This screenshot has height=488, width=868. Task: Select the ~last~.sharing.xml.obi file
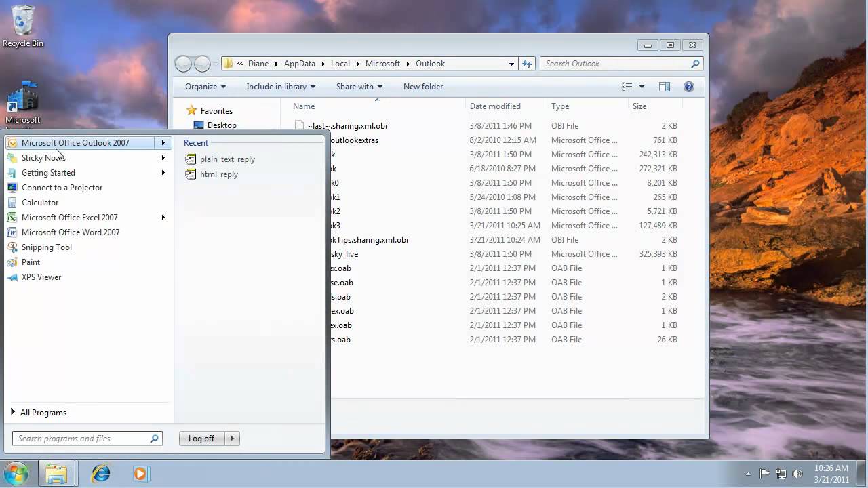tap(347, 126)
